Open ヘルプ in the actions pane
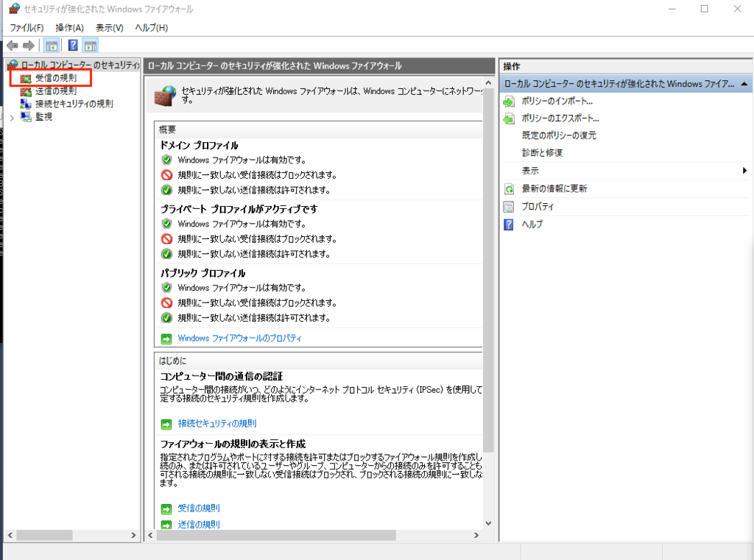This screenshot has height=560, width=754. 532,224
